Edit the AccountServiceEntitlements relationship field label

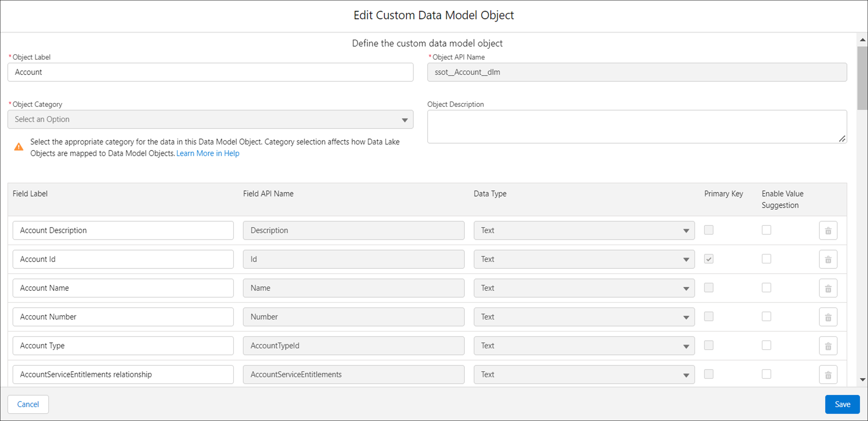pyautogui.click(x=123, y=374)
